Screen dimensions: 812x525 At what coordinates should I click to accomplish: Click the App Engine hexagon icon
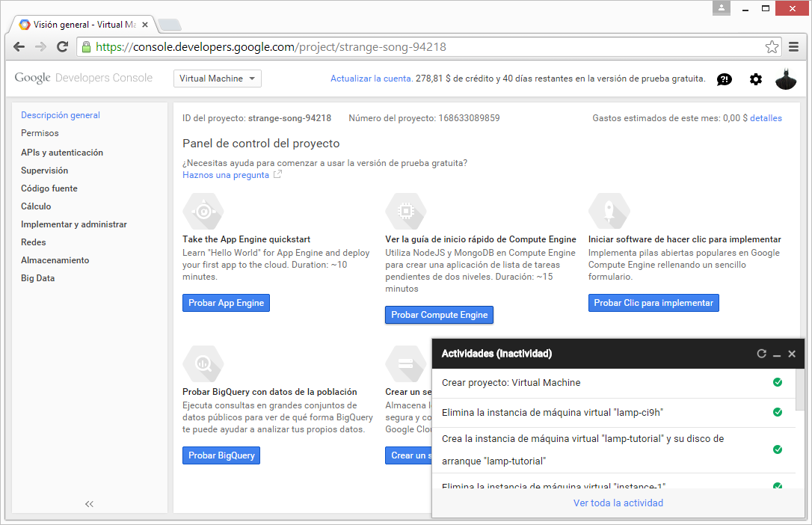pos(203,211)
